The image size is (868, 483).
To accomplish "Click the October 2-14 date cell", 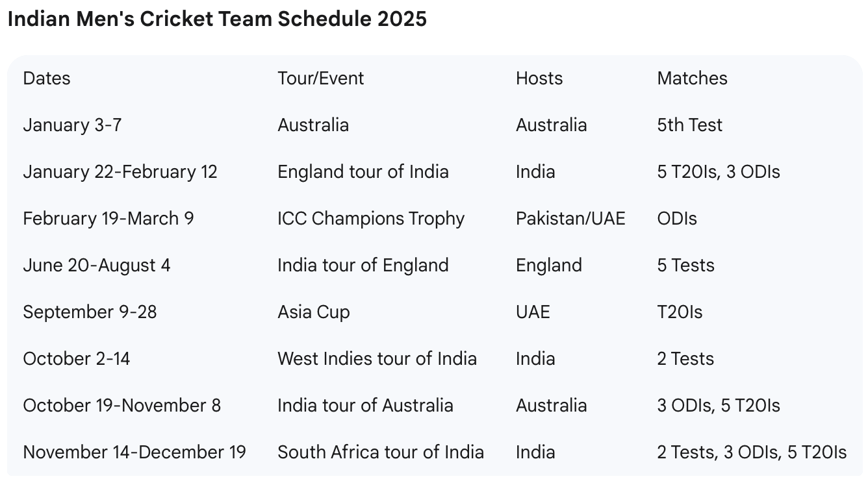I will [77, 359].
